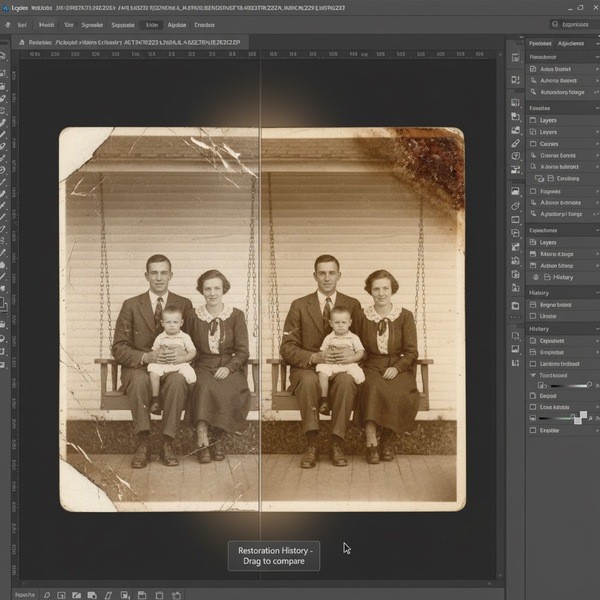600x600 pixels.
Task: Click the search icon in the Egonboea box
Action: (555, 24)
